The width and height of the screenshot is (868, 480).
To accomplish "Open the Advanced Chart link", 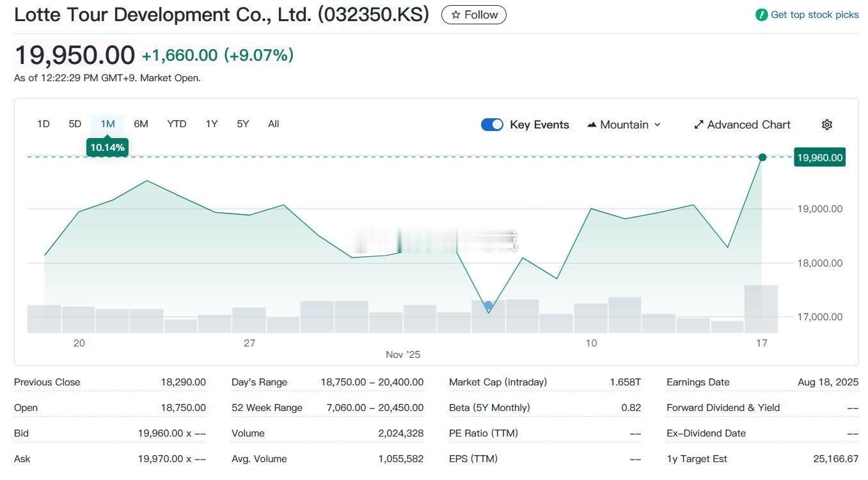I will tap(748, 125).
